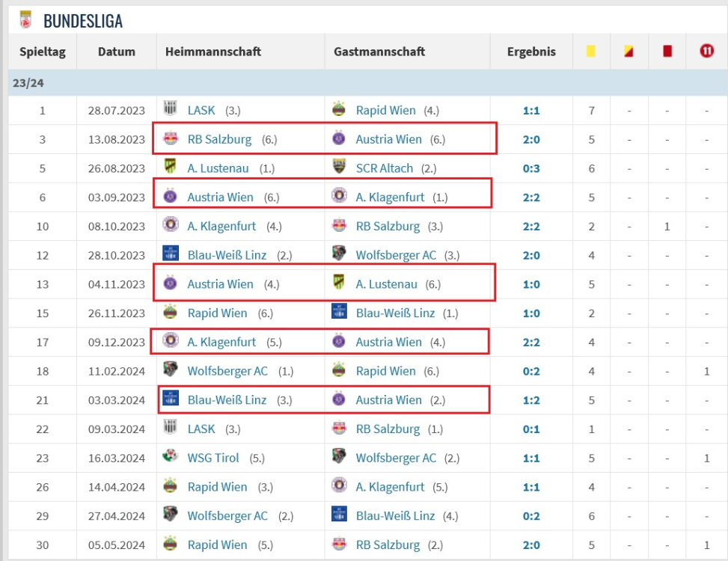Click the penalty (11) column icon

click(x=706, y=52)
